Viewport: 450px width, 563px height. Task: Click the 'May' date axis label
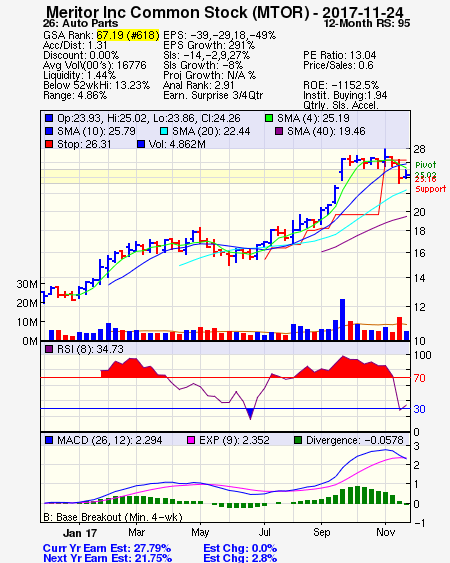(x=200, y=532)
